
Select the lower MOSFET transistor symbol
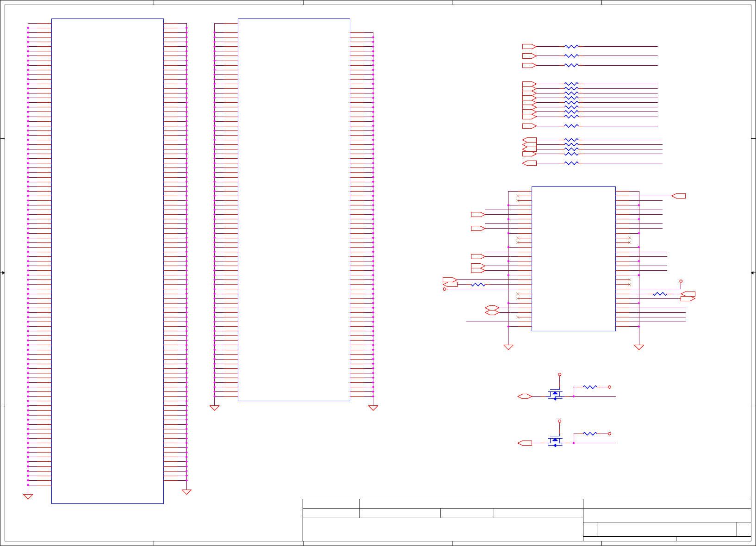(x=555, y=441)
